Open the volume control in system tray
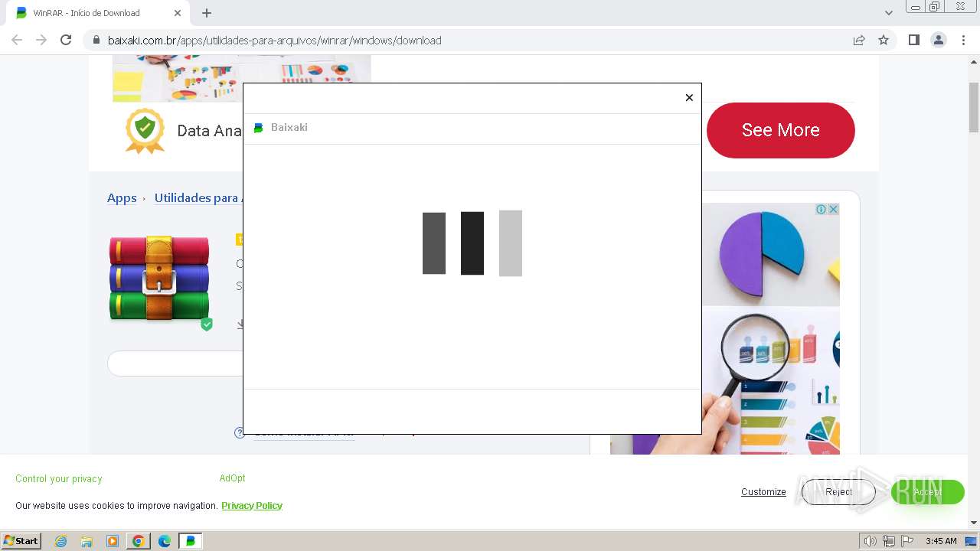The height and width of the screenshot is (551, 980). coord(871,541)
